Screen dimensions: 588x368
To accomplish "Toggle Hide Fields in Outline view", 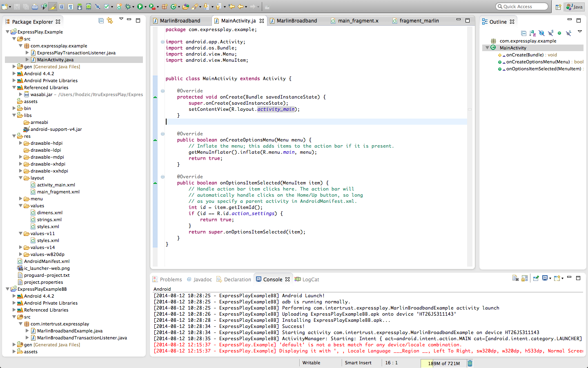I will (541, 33).
